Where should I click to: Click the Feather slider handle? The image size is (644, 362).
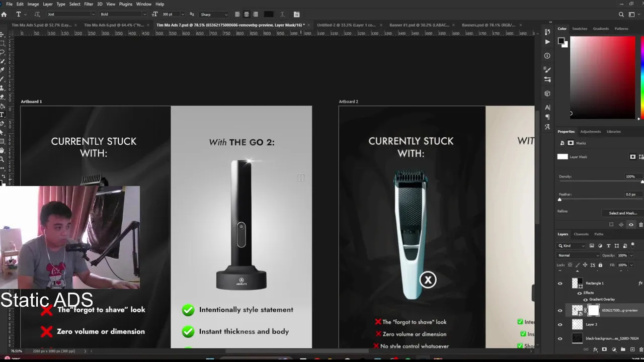(x=559, y=200)
